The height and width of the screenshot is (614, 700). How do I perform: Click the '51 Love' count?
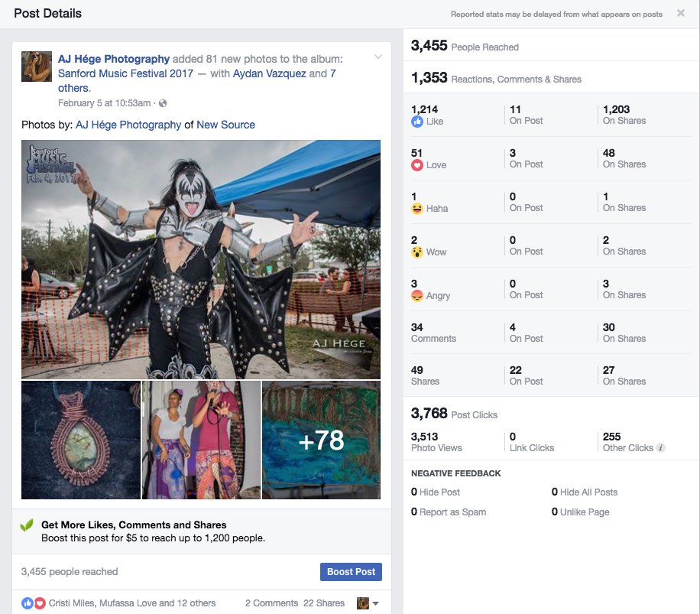(429, 159)
